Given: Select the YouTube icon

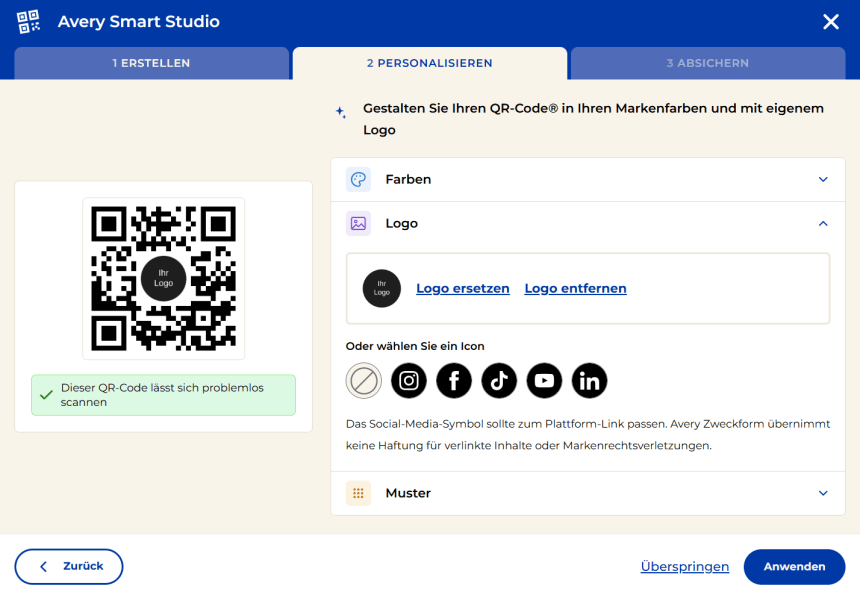Looking at the screenshot, I should pos(544,381).
